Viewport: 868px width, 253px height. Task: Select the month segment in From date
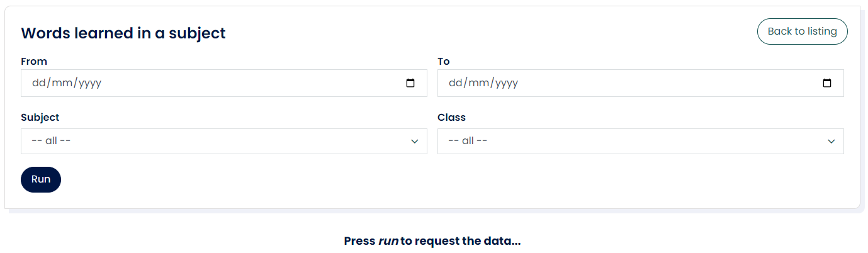pyautogui.click(x=60, y=83)
